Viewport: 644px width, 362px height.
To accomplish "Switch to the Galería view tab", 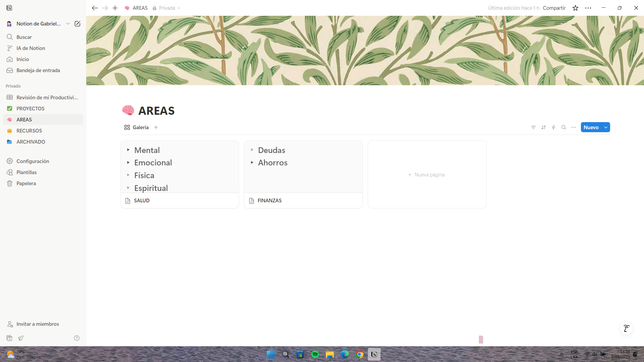I will click(137, 127).
